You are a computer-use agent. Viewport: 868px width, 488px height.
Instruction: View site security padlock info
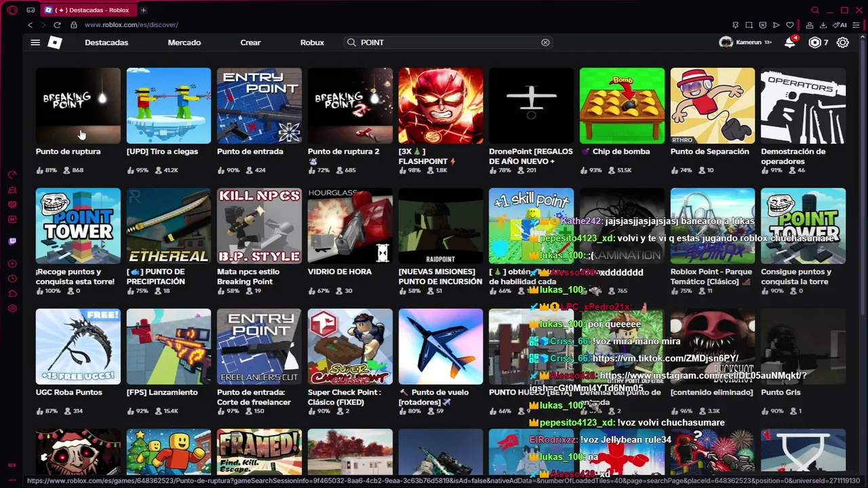(75, 25)
